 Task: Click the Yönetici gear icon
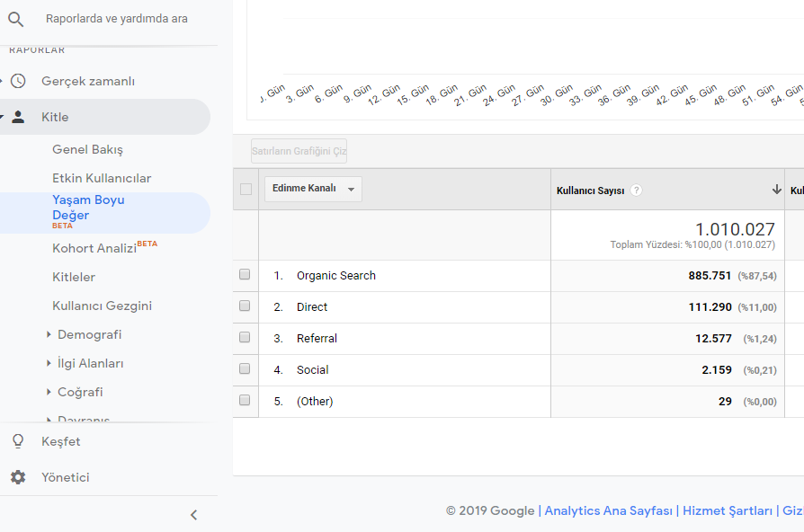[18, 477]
